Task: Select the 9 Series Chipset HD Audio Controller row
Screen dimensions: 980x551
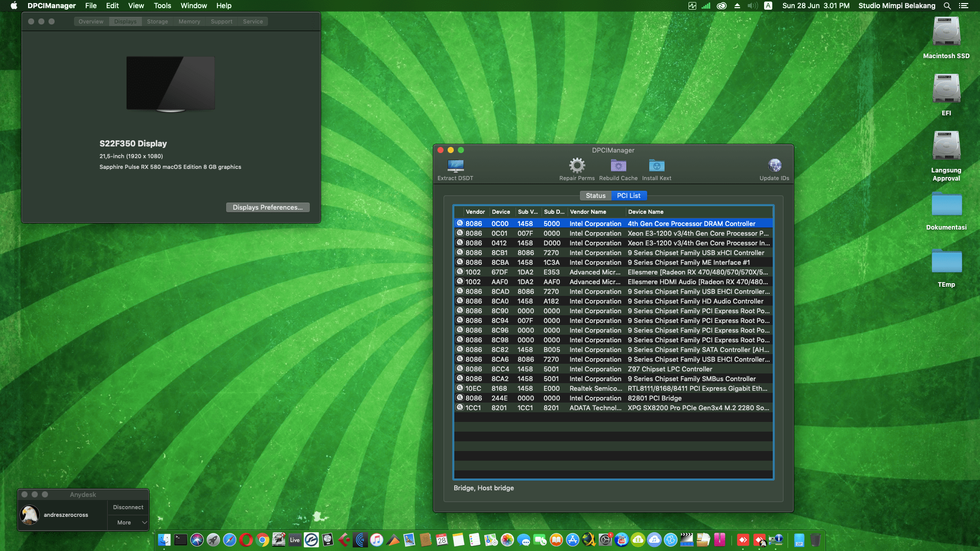Action: tap(614, 301)
